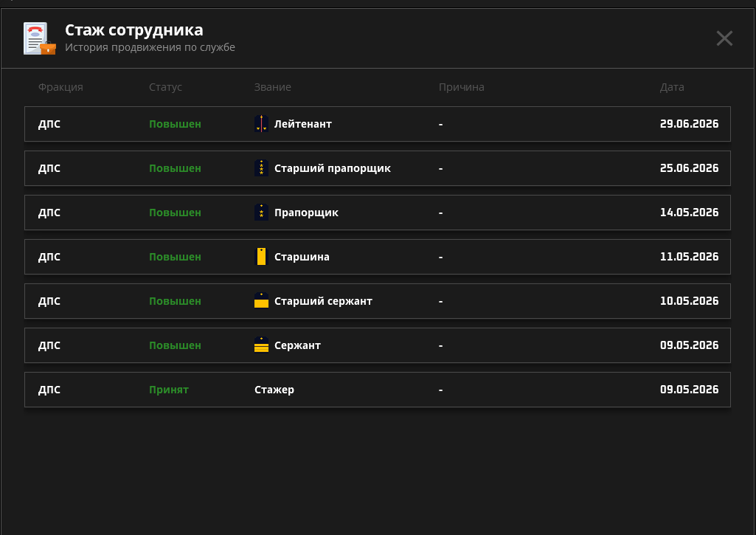This screenshot has width=756, height=535.
Task: Click ДПС faction in the Стажер row
Action: pyautogui.click(x=49, y=390)
